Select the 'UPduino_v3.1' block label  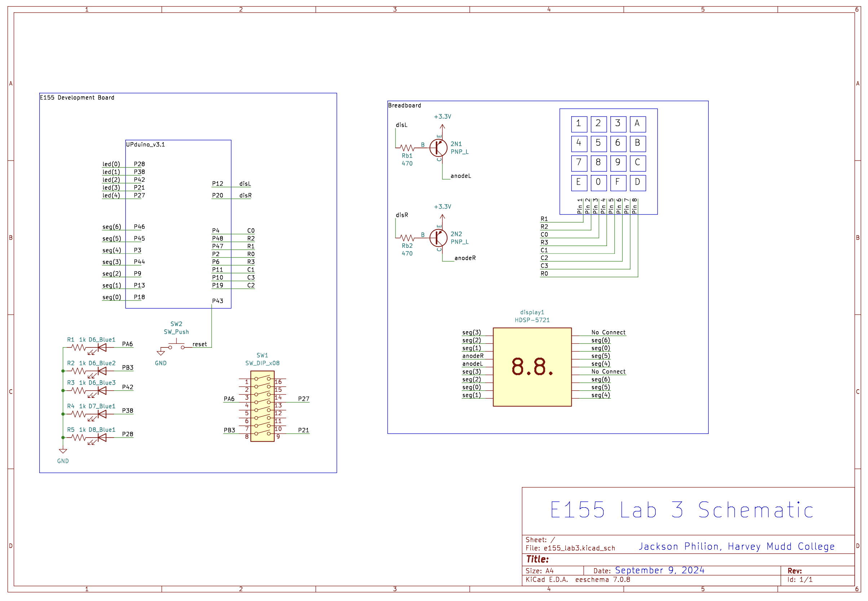(145, 145)
